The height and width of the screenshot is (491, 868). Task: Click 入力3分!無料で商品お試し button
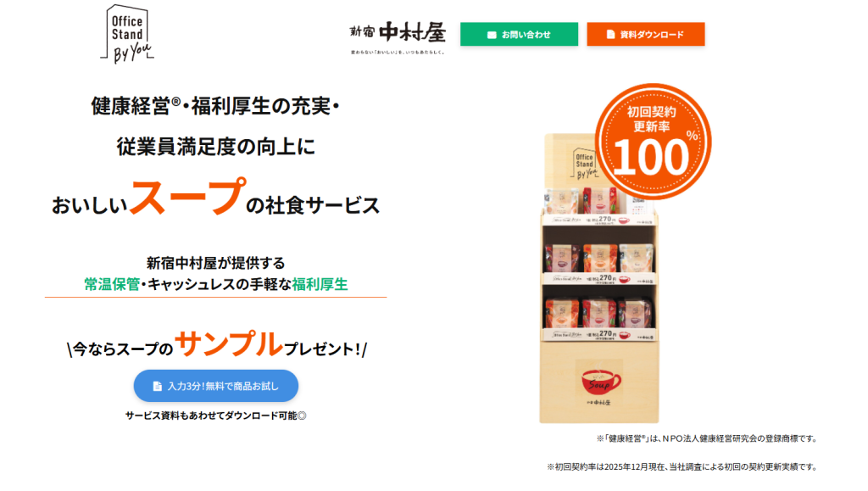point(216,386)
